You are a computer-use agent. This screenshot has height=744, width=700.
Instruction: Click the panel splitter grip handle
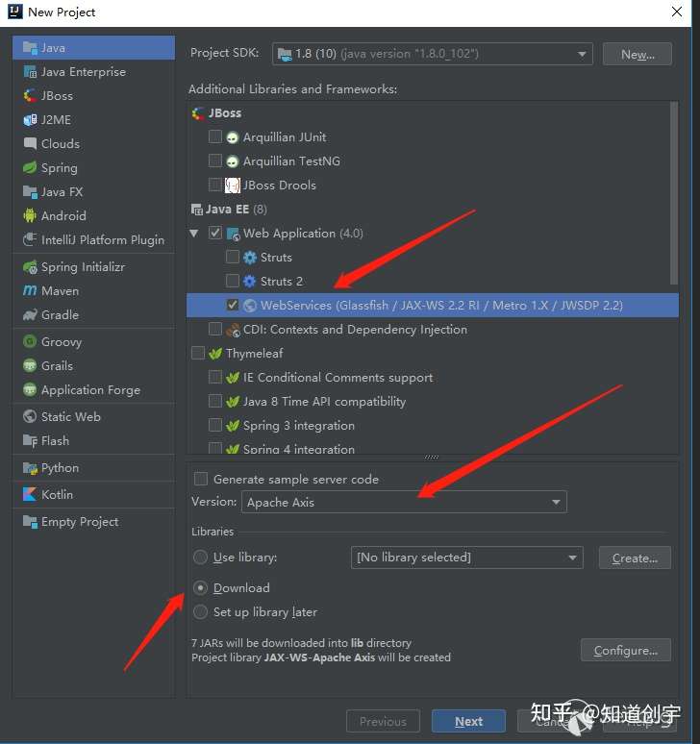[432, 457]
